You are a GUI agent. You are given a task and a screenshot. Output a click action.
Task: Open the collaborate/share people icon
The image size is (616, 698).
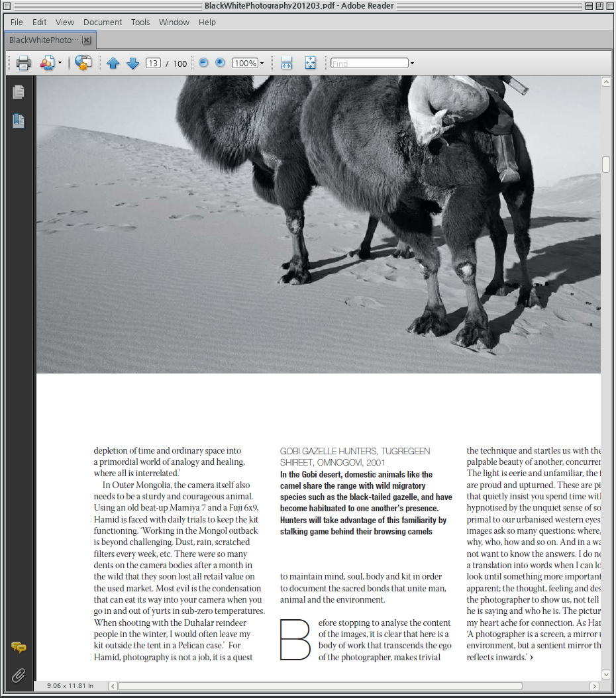(x=47, y=63)
